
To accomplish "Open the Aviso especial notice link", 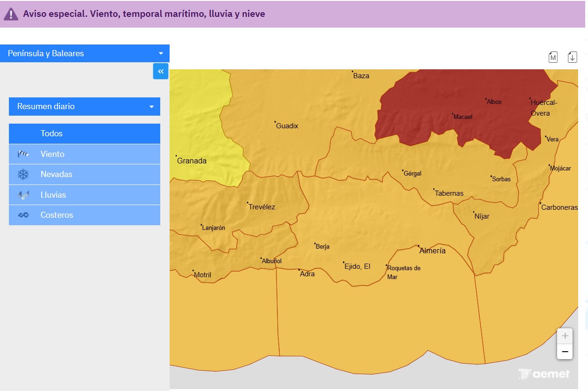I will [144, 14].
